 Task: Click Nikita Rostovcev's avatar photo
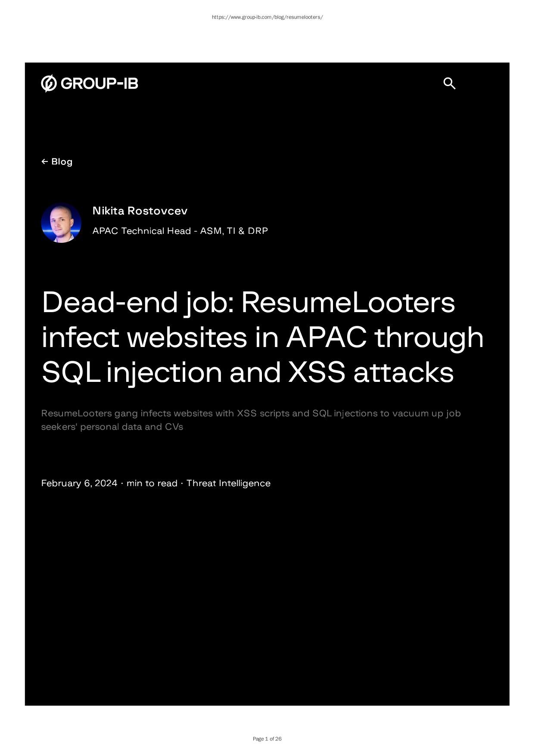(x=61, y=223)
